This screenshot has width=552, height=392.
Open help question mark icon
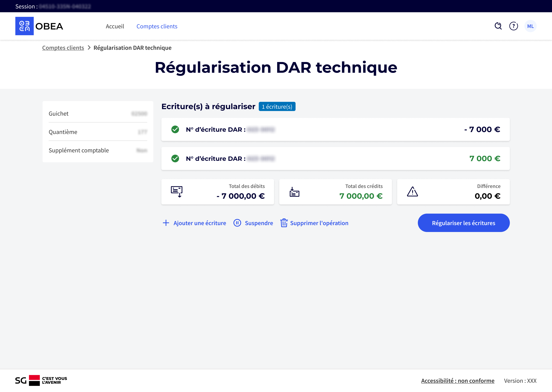tap(514, 26)
